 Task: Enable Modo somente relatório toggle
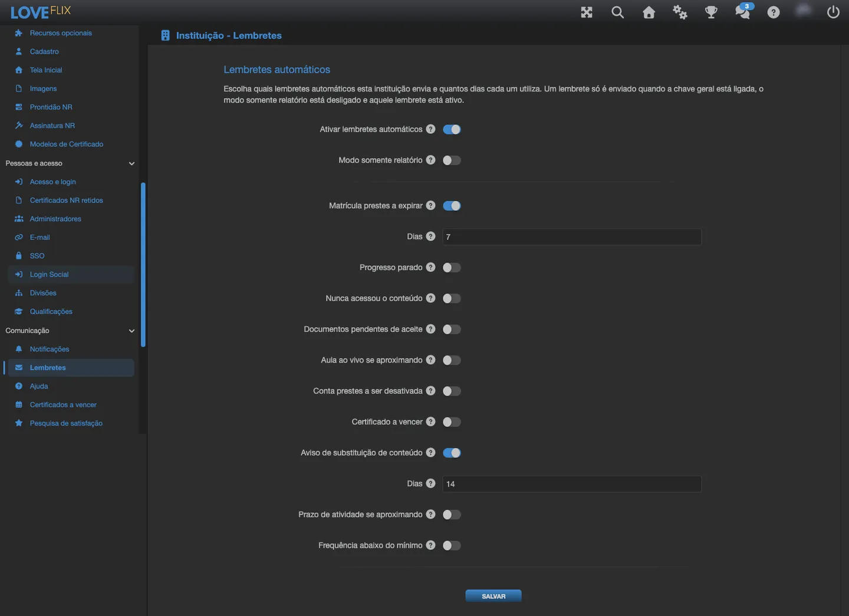pos(452,160)
